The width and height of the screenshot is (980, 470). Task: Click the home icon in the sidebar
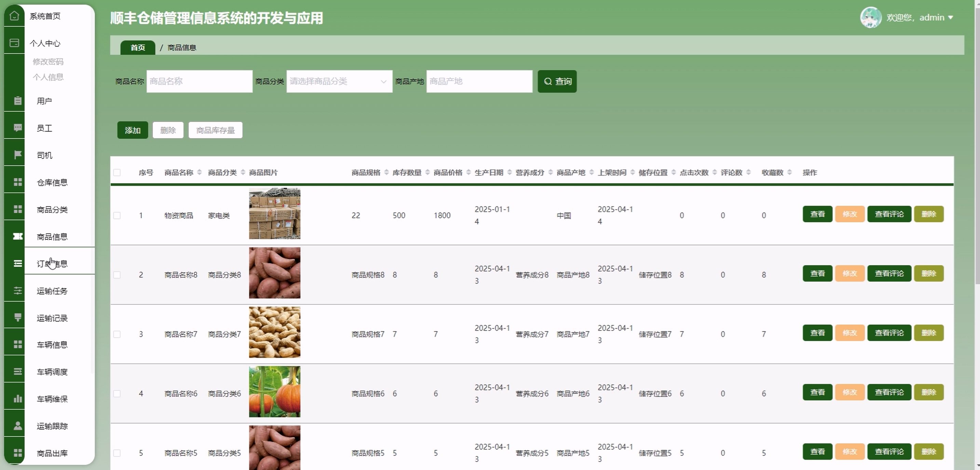tap(14, 16)
